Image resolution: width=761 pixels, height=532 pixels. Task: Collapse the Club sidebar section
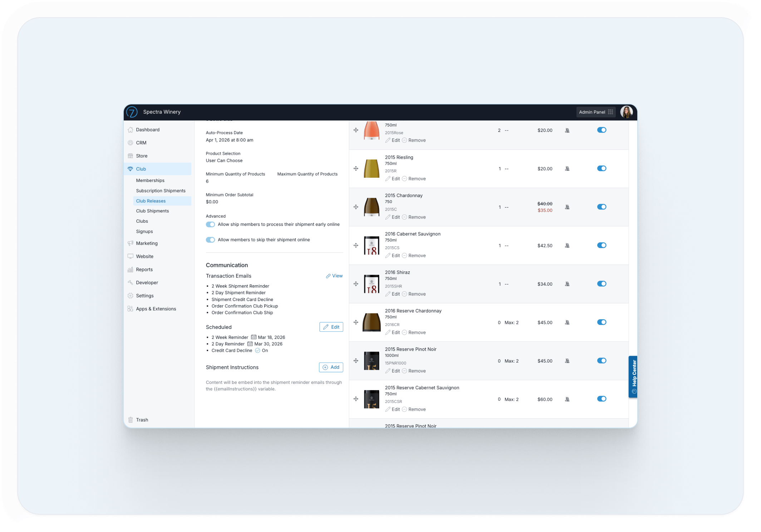click(x=141, y=169)
